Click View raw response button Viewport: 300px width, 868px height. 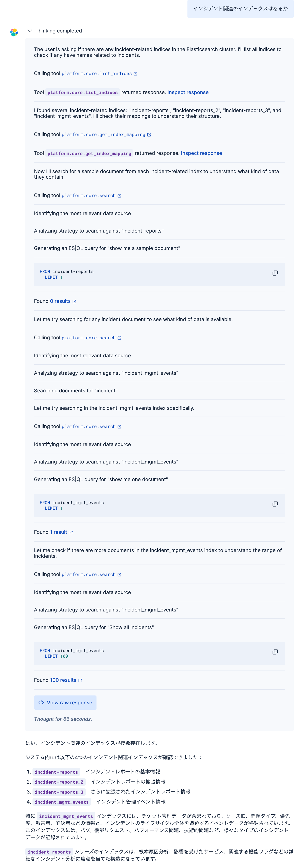(x=65, y=703)
